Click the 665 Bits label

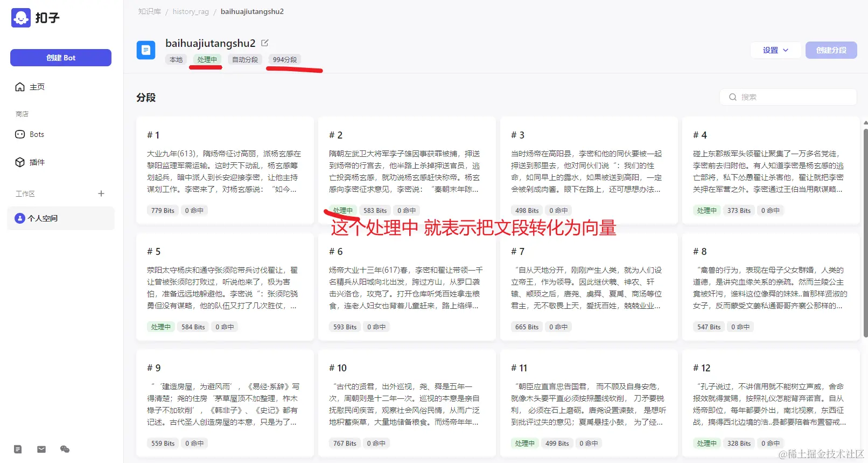tap(527, 327)
